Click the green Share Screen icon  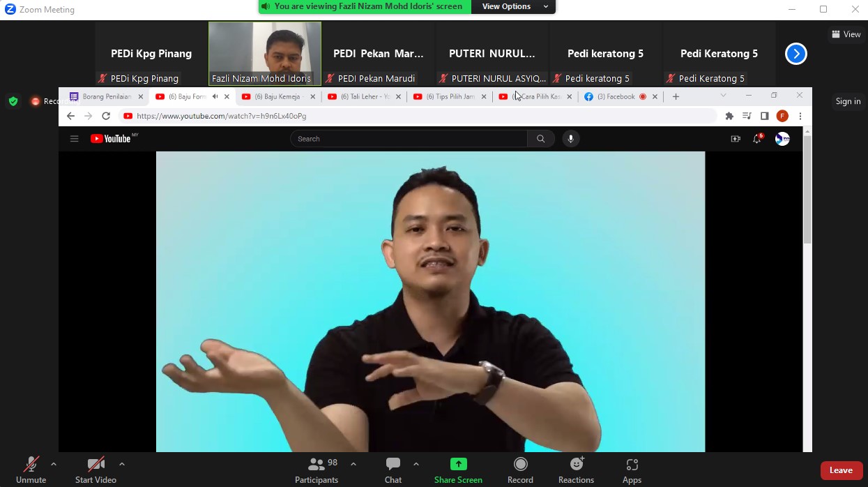(458, 465)
